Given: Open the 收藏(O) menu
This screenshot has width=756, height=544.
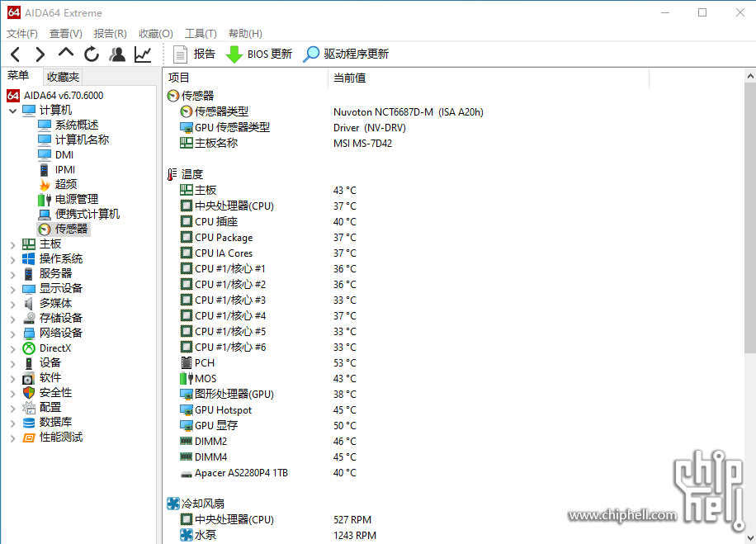Looking at the screenshot, I should pos(155,33).
